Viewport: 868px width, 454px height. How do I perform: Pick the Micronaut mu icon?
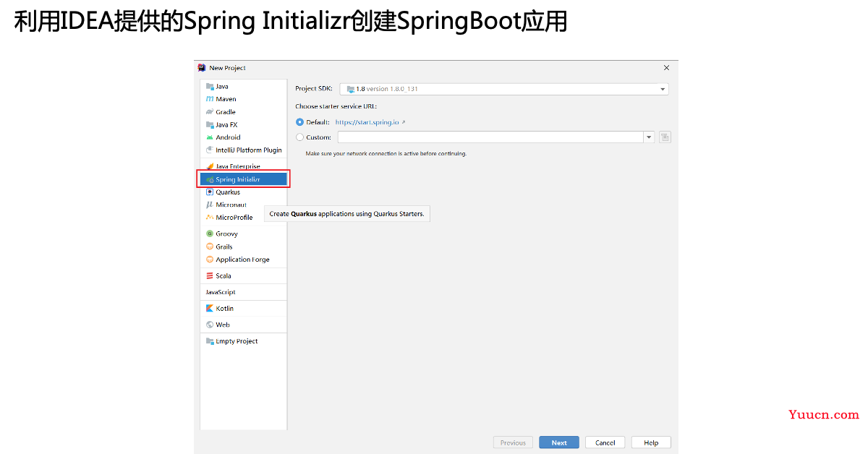pyautogui.click(x=210, y=205)
